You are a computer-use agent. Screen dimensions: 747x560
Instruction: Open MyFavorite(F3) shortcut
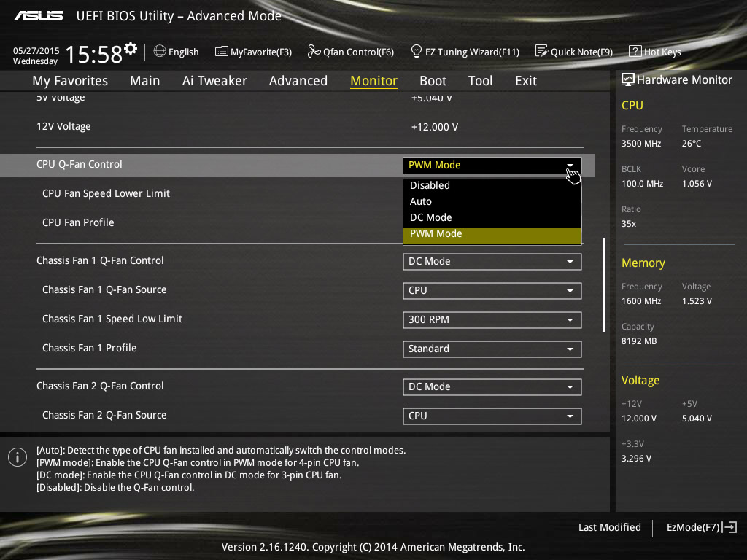261,52
